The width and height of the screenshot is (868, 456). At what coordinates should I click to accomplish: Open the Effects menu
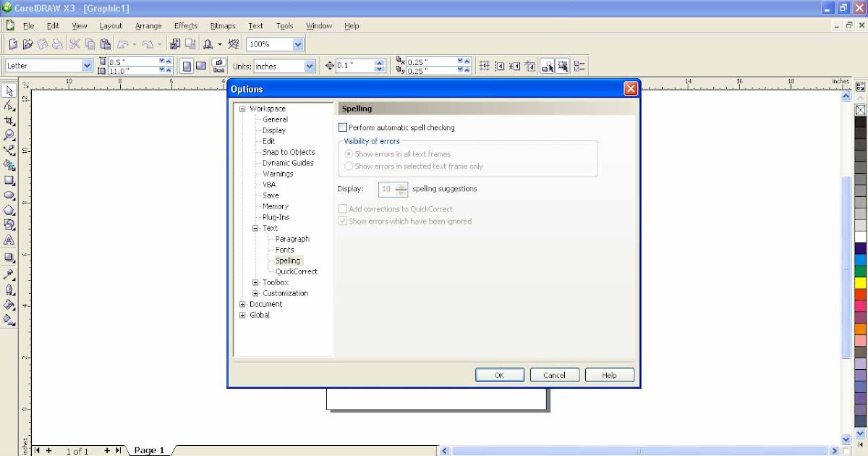coord(186,25)
